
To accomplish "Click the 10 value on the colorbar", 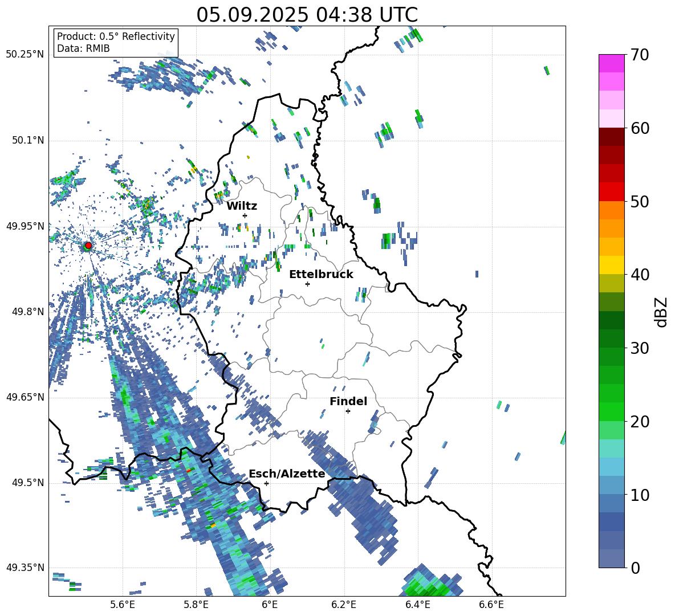I will (x=639, y=495).
